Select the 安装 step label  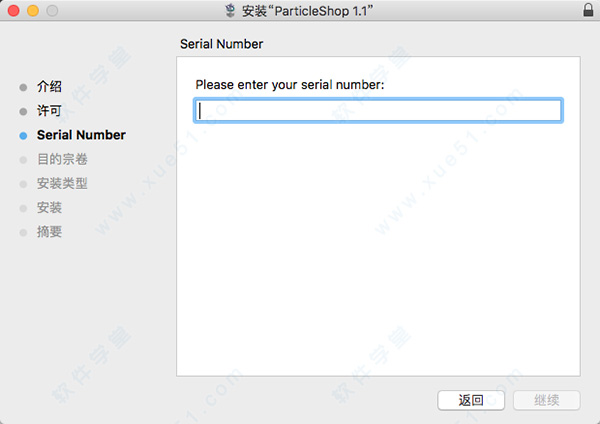click(49, 207)
